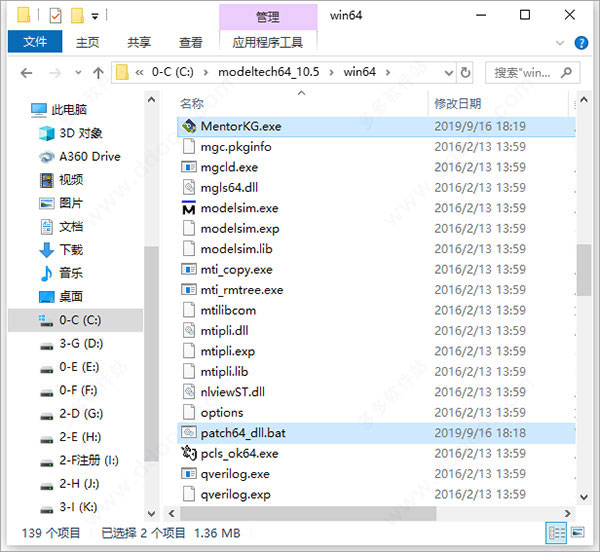
Task: Open 音乐 folder in the sidebar
Action: click(61, 273)
